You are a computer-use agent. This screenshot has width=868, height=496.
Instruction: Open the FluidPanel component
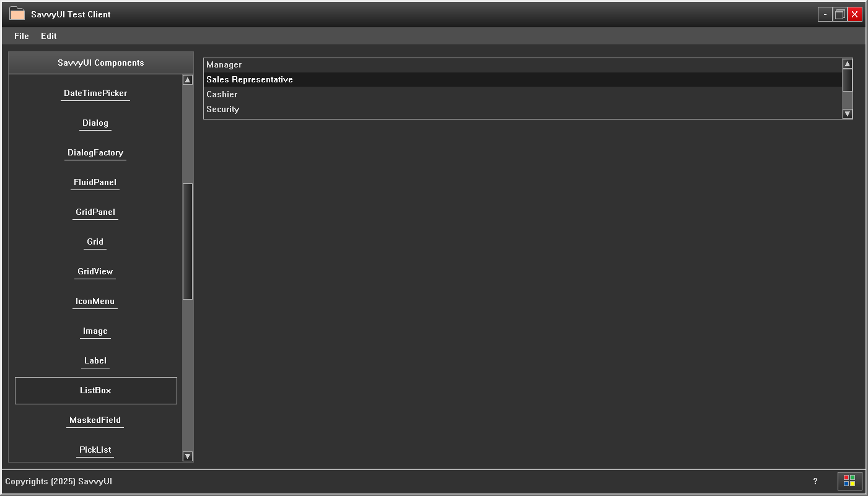click(x=95, y=182)
